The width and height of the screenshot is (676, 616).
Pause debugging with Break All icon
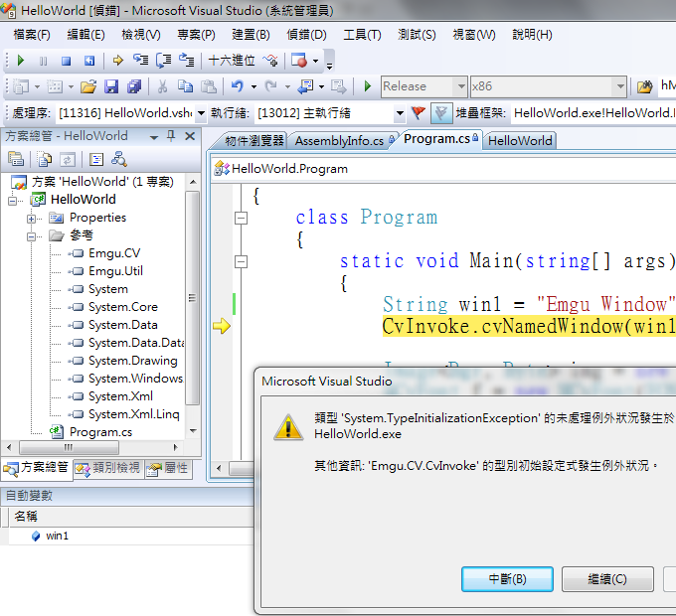point(43,61)
